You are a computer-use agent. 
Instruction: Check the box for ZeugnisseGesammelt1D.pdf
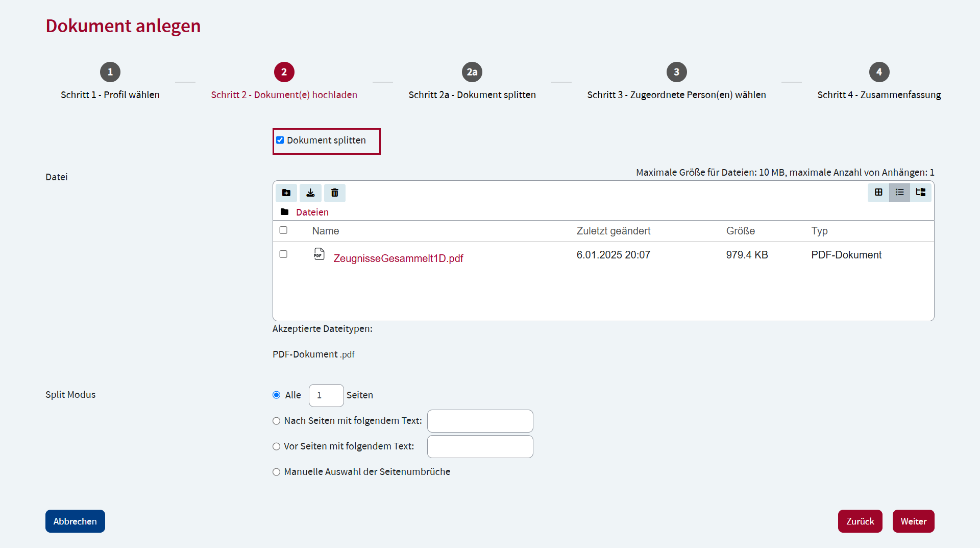[283, 254]
